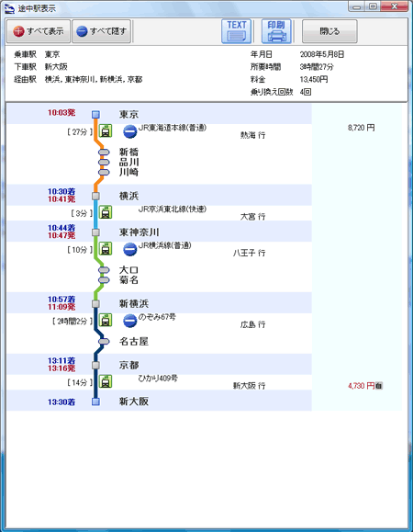413x532 pixels.
Task: Click the small icon beside 4,730 円
Action: (379, 385)
